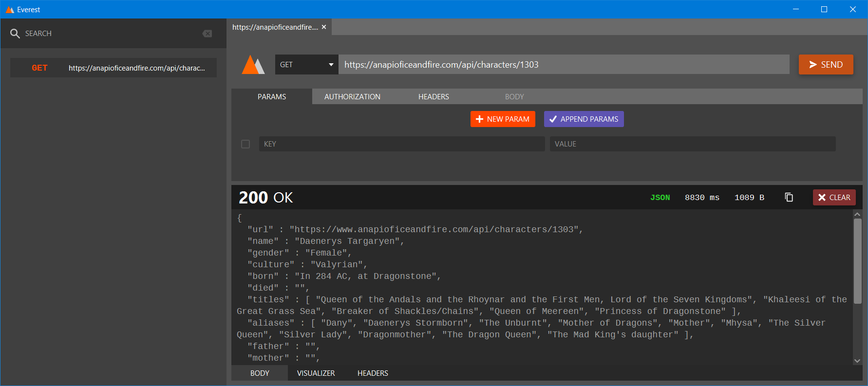Close the Everest window
The width and height of the screenshot is (868, 386).
point(853,9)
